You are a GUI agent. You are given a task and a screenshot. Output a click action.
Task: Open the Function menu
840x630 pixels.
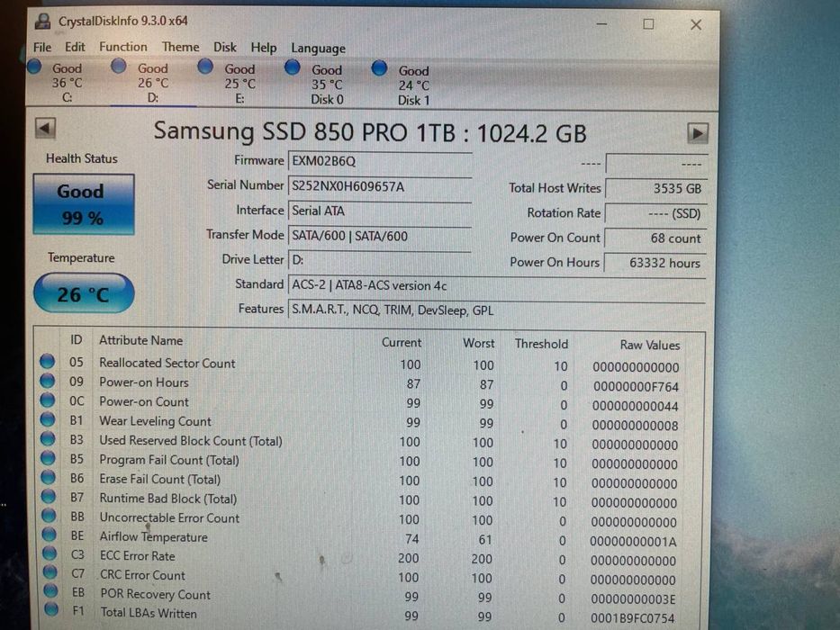click(x=123, y=47)
